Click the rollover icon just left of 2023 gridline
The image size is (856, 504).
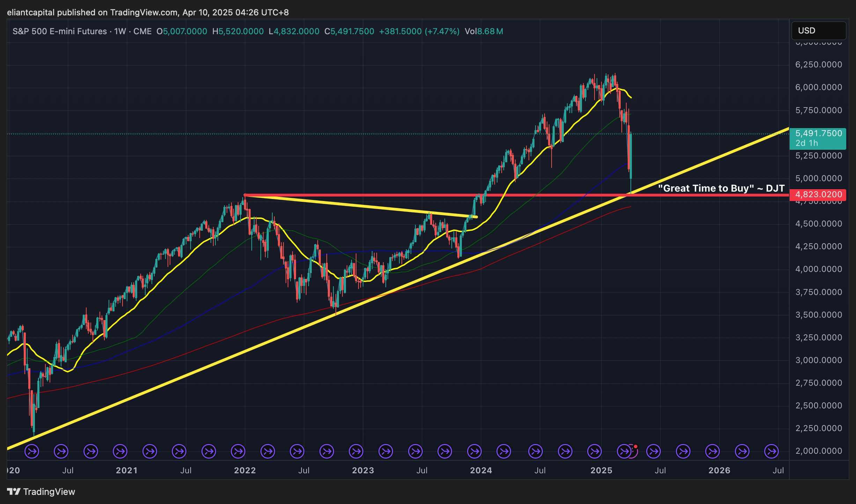point(356,451)
